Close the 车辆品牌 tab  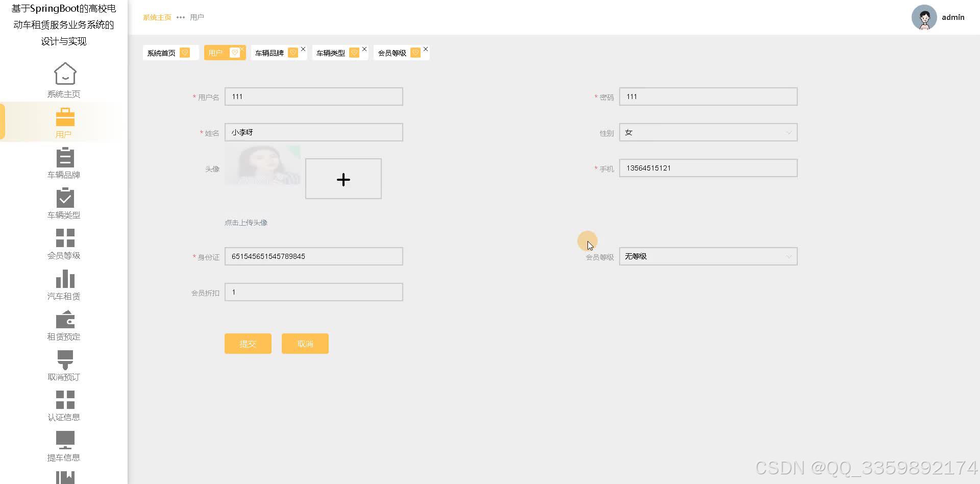(x=303, y=49)
